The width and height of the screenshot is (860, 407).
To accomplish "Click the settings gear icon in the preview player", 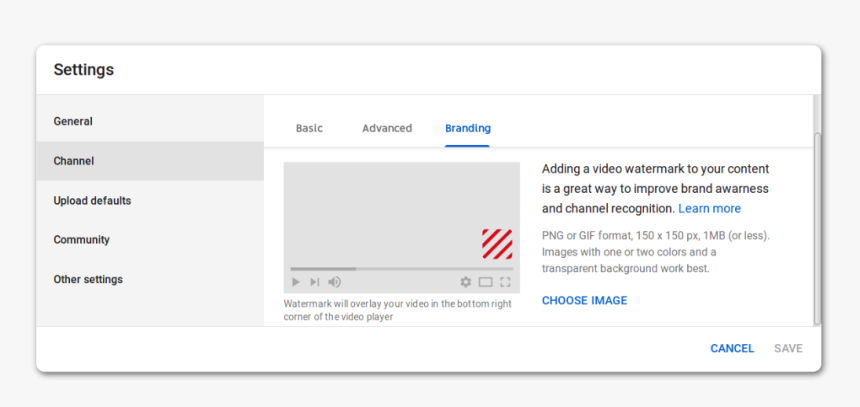I will coord(466,282).
